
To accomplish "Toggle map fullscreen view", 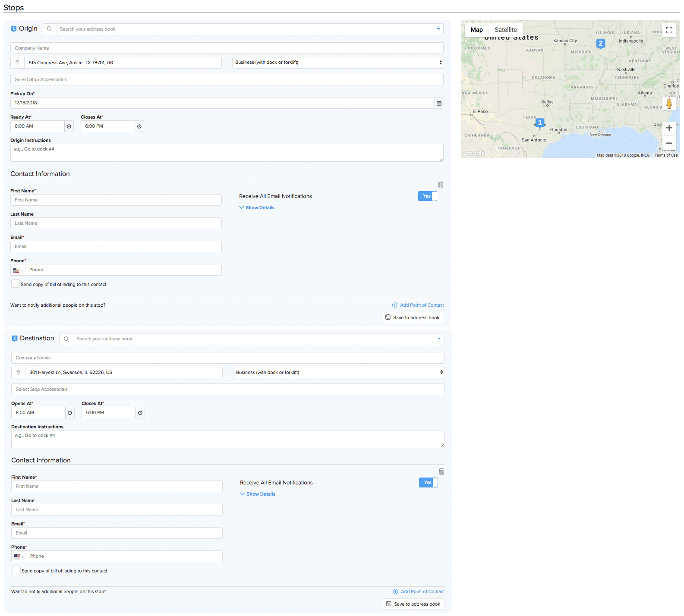I will tap(669, 30).
